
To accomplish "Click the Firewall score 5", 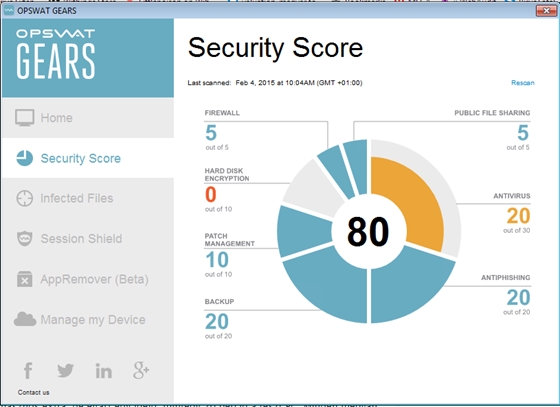I will (211, 133).
